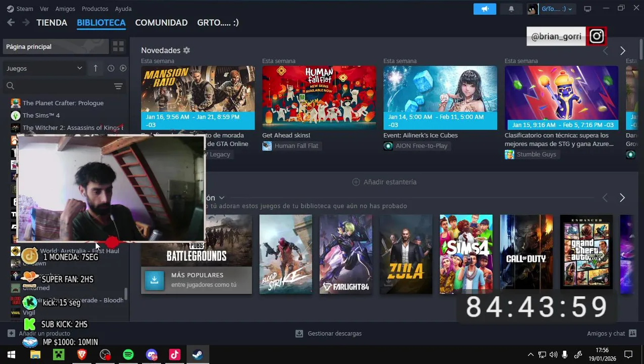The width and height of the screenshot is (644, 364).
Task: Show next Novedades items with the right arrow
Action: point(623,51)
